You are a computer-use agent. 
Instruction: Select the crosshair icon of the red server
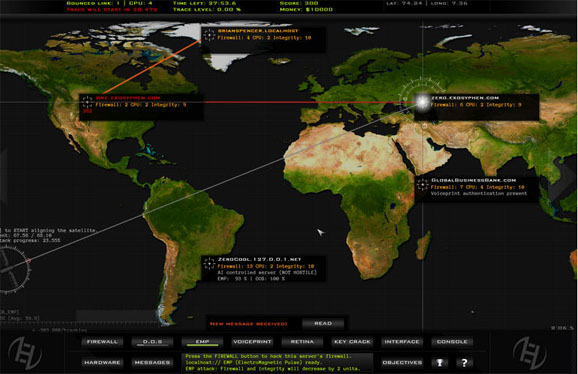click(x=87, y=102)
